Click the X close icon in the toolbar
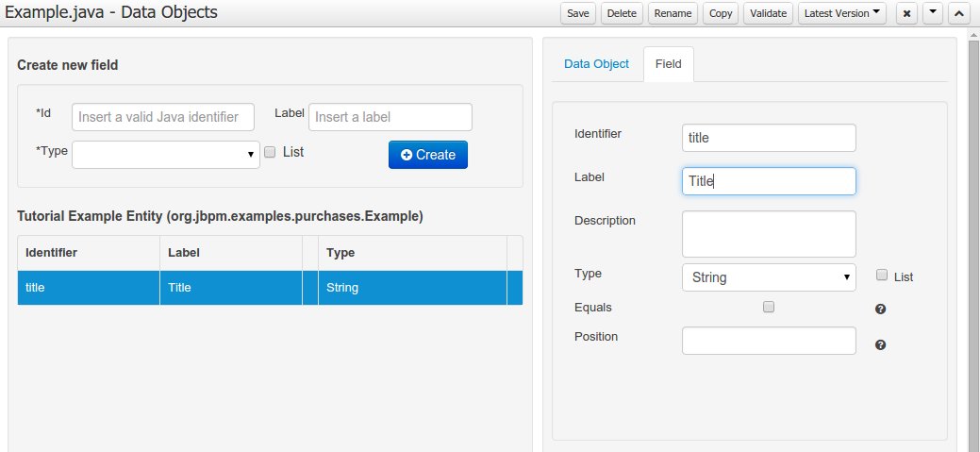Viewport: 980px width, 452px height. [x=906, y=14]
